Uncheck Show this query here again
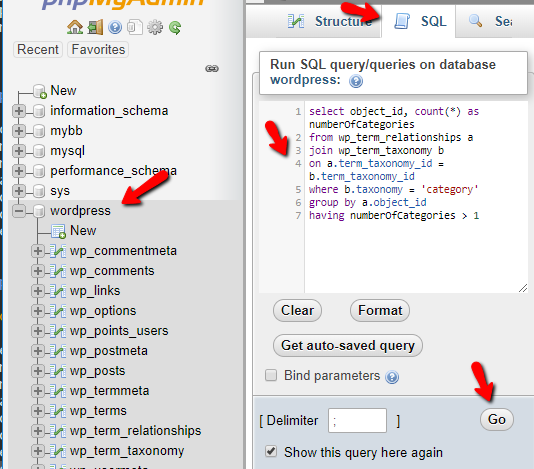 (271, 452)
